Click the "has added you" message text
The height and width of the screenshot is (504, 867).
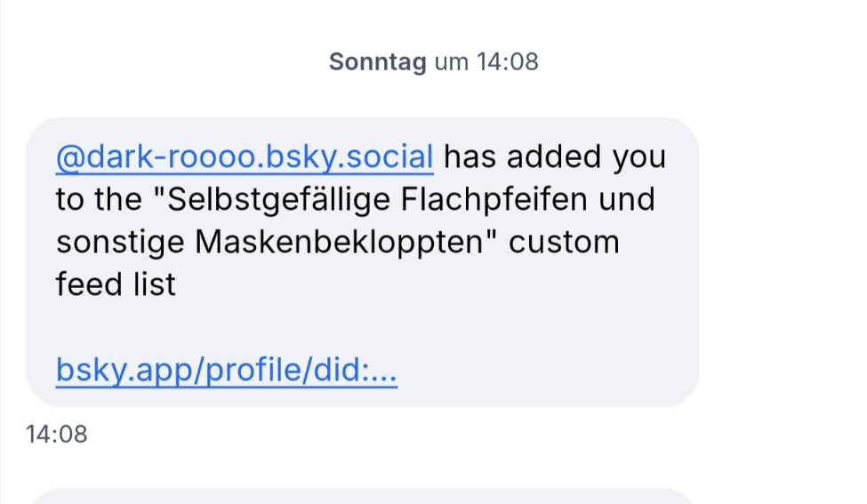[x=554, y=157]
